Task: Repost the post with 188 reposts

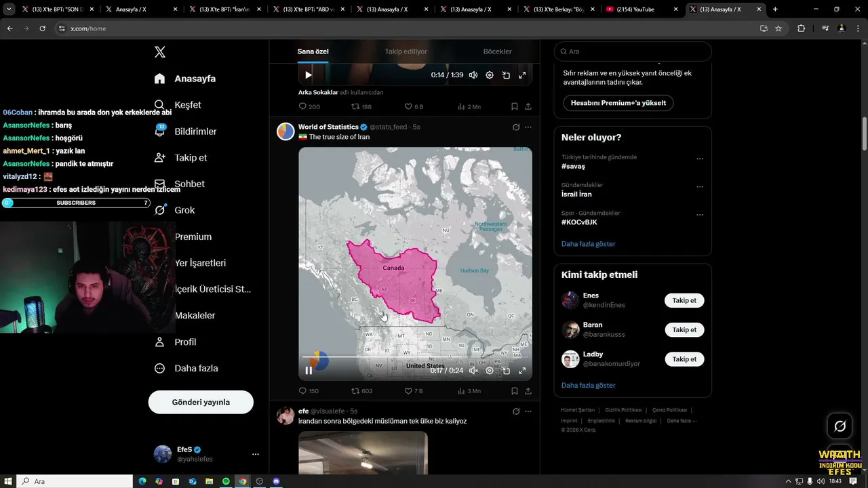Action: coord(361,106)
